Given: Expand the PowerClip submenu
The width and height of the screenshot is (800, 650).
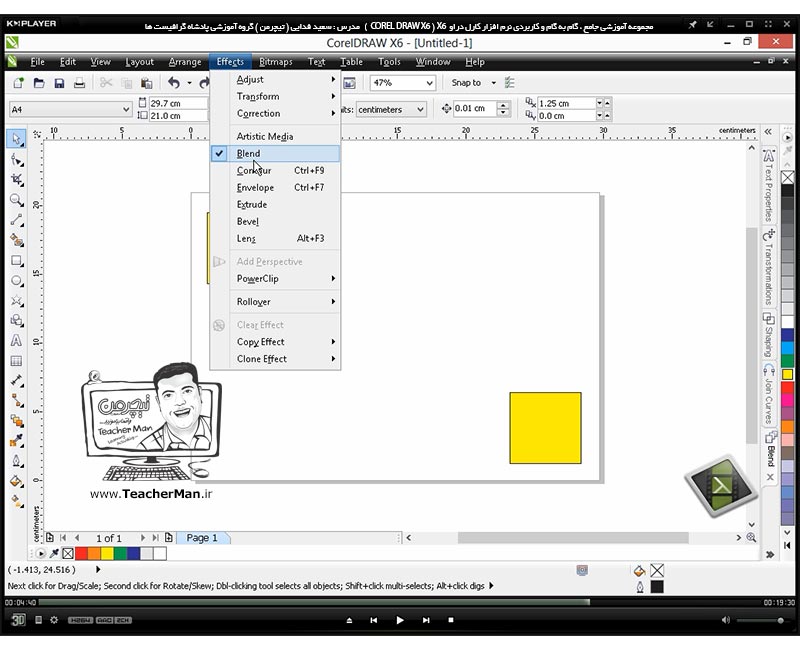Looking at the screenshot, I should point(275,279).
